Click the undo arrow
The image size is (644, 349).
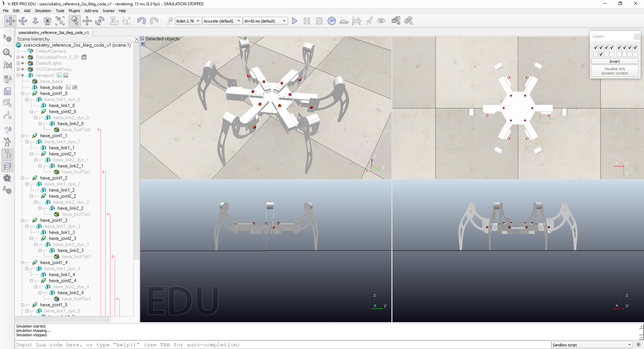pos(141,21)
